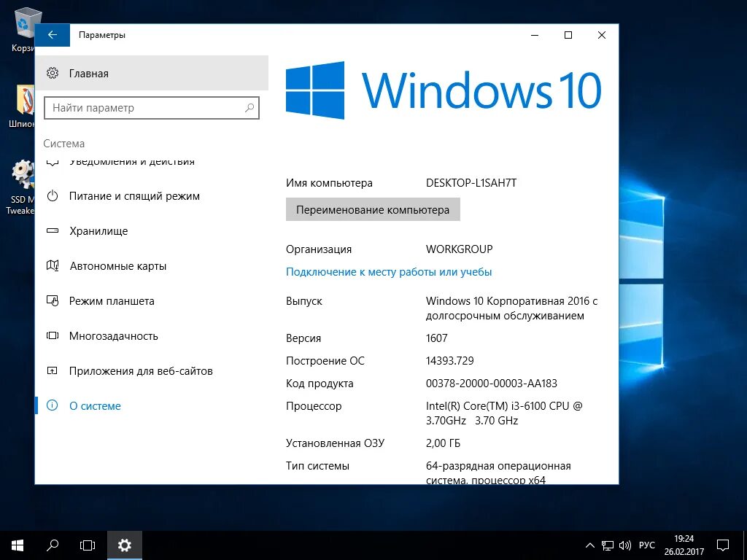Click Переименование компьютера button
Image resolution: width=747 pixels, height=560 pixels.
click(373, 210)
